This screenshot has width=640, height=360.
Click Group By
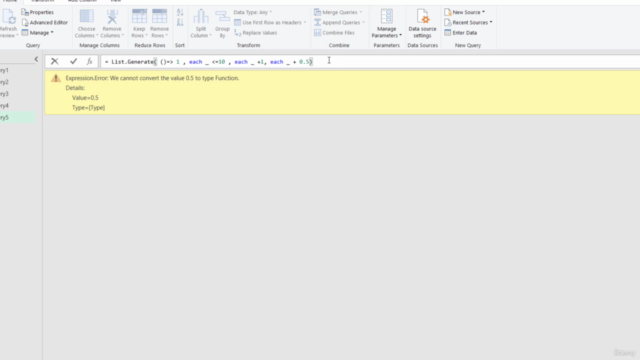click(x=222, y=24)
